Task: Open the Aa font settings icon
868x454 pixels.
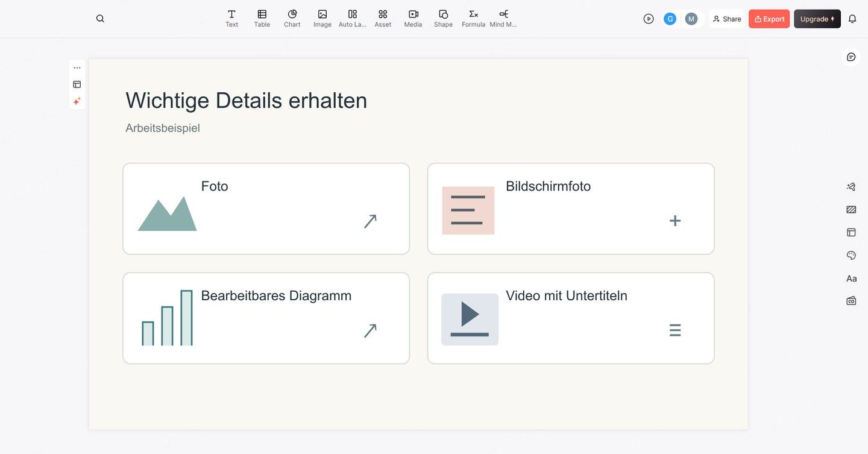Action: point(851,279)
